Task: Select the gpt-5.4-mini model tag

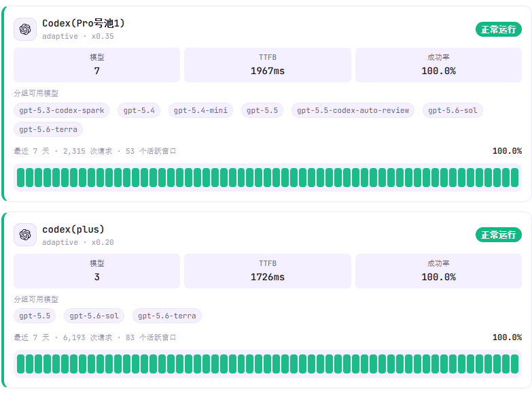Action: [x=200, y=110]
